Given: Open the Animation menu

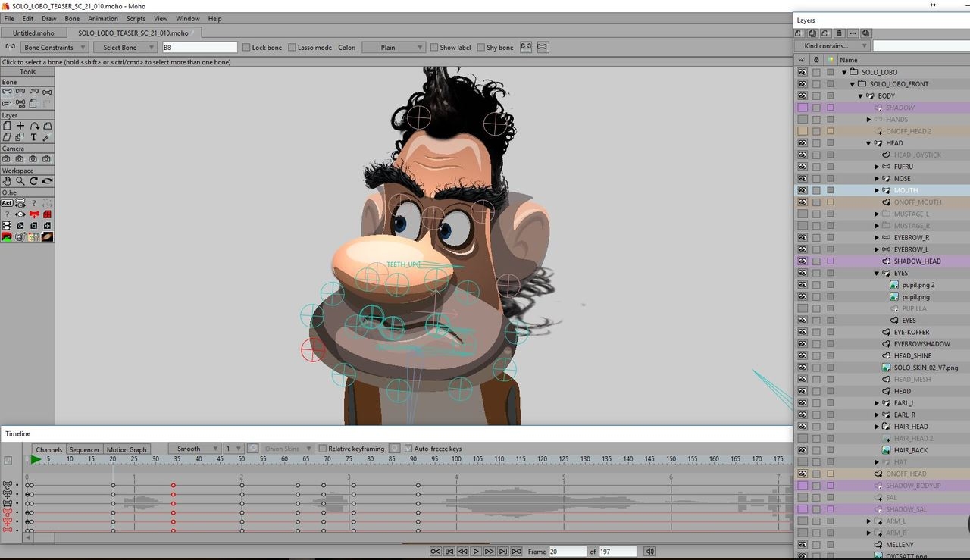Looking at the screenshot, I should 102,18.
